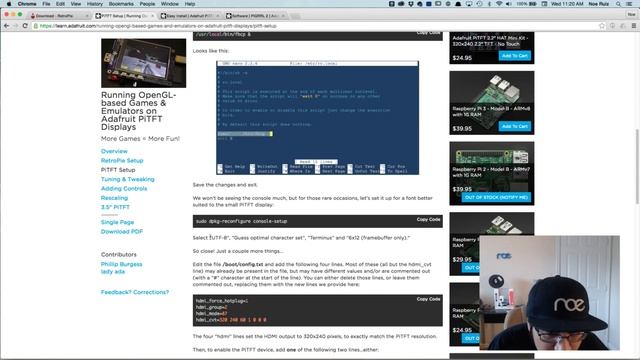Open the guide thumbnail image in sidebar
The image size is (640, 360).
(144, 63)
